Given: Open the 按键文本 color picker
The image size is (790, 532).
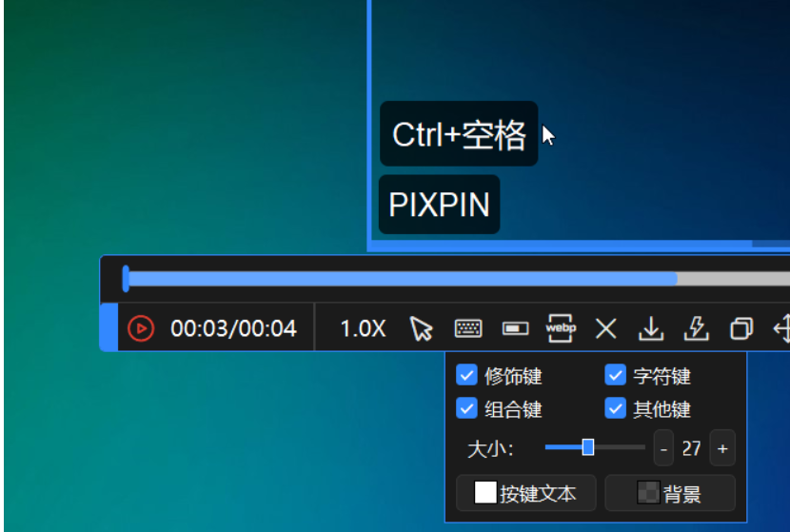Looking at the screenshot, I should pyautogui.click(x=526, y=493).
